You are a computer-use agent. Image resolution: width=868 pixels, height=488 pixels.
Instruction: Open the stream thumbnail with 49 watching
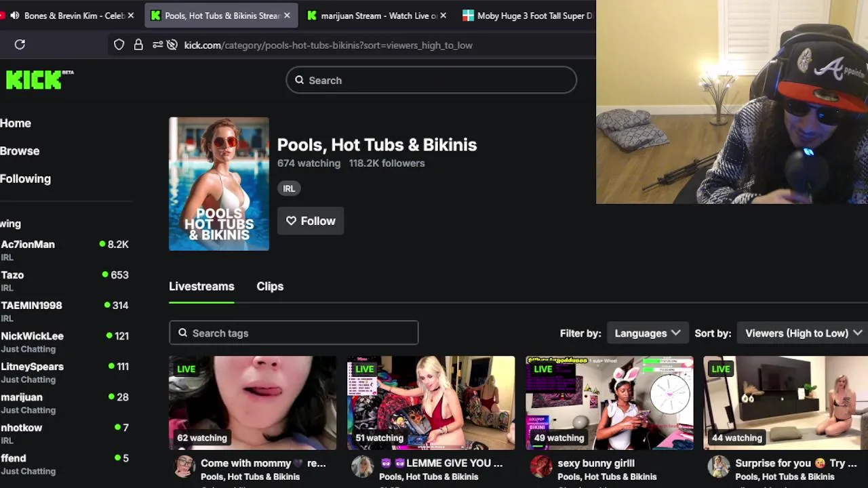(609, 403)
